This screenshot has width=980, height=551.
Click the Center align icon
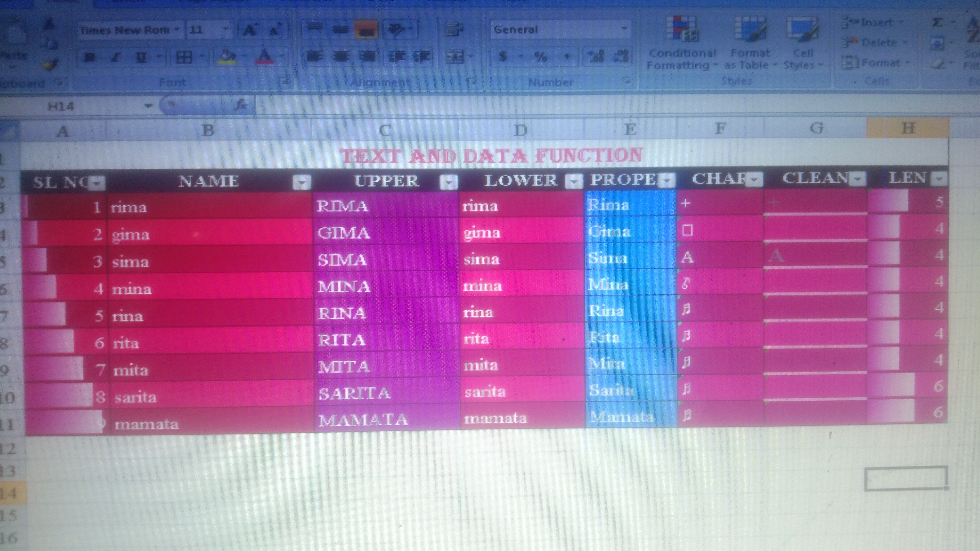(x=341, y=57)
